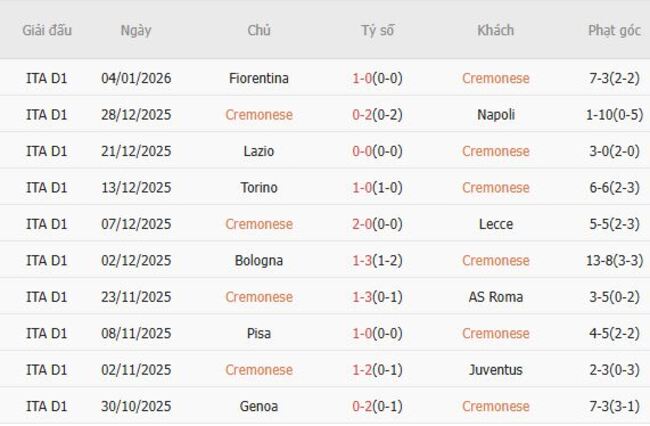Click the "Ngày" column header

tap(136, 30)
